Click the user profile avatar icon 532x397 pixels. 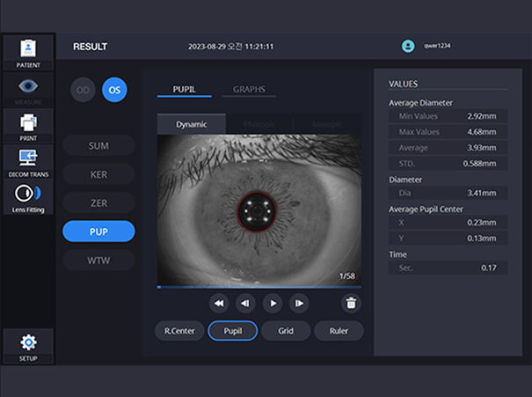click(408, 46)
